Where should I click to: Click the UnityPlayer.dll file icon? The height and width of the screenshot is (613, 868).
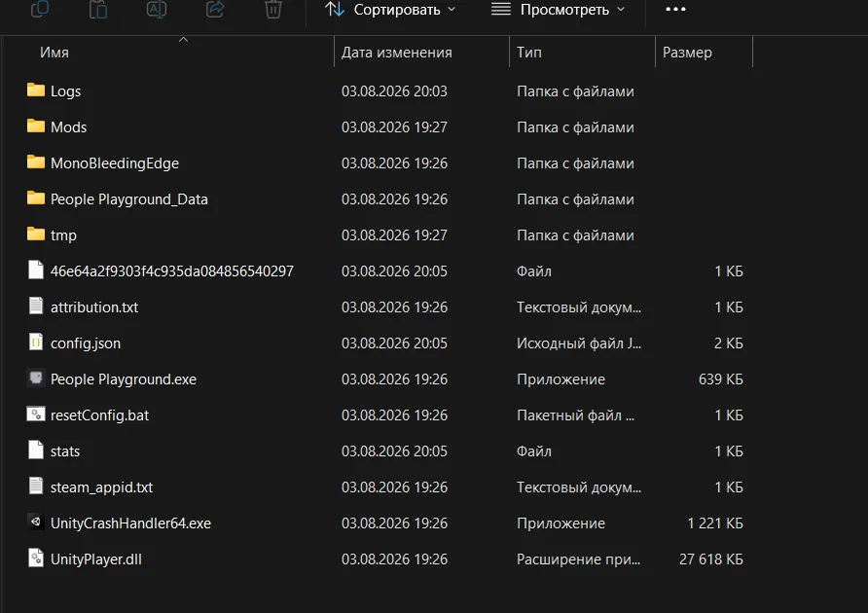tap(36, 558)
